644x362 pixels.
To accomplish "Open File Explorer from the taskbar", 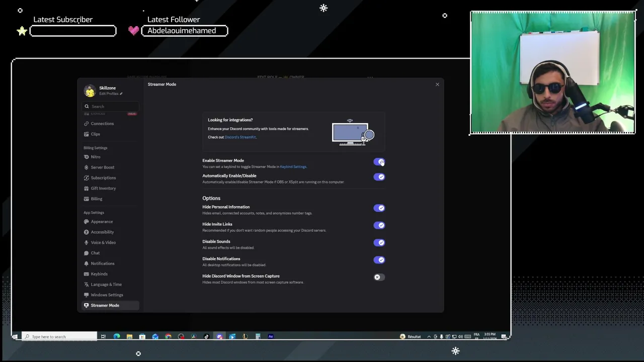I will 129,336.
